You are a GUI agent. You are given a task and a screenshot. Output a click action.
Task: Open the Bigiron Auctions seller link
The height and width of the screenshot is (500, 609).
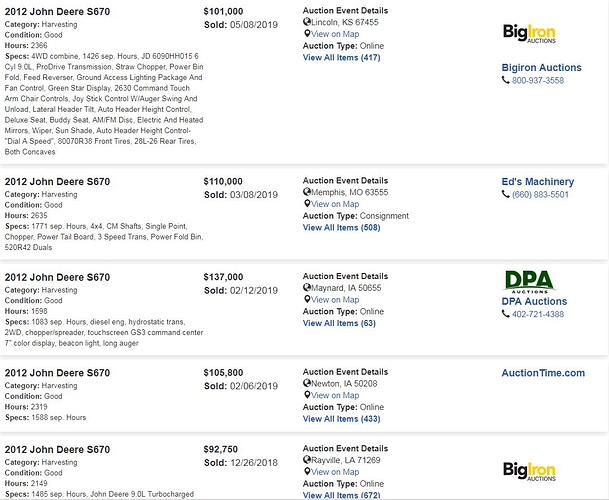[541, 68]
